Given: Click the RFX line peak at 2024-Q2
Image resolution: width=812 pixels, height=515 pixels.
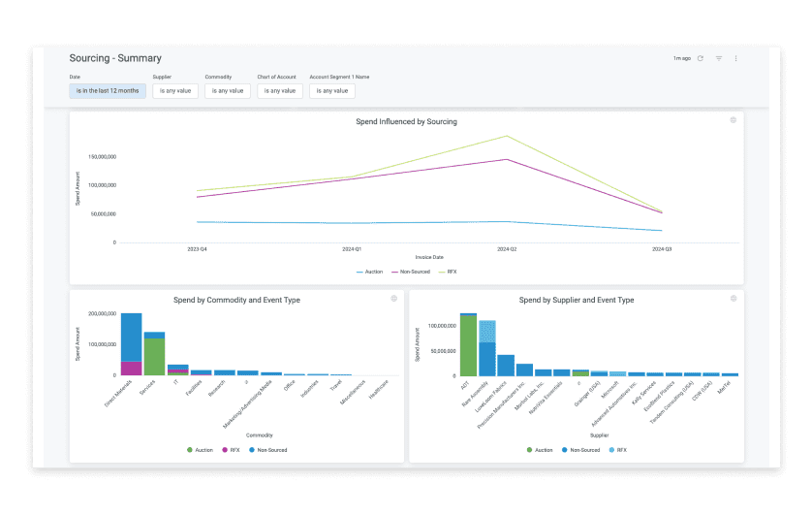Looking at the screenshot, I should tap(507, 136).
